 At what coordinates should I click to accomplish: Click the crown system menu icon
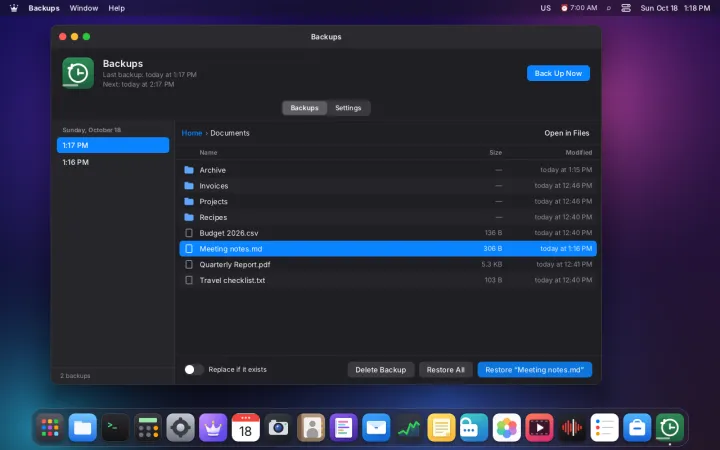tap(14, 8)
